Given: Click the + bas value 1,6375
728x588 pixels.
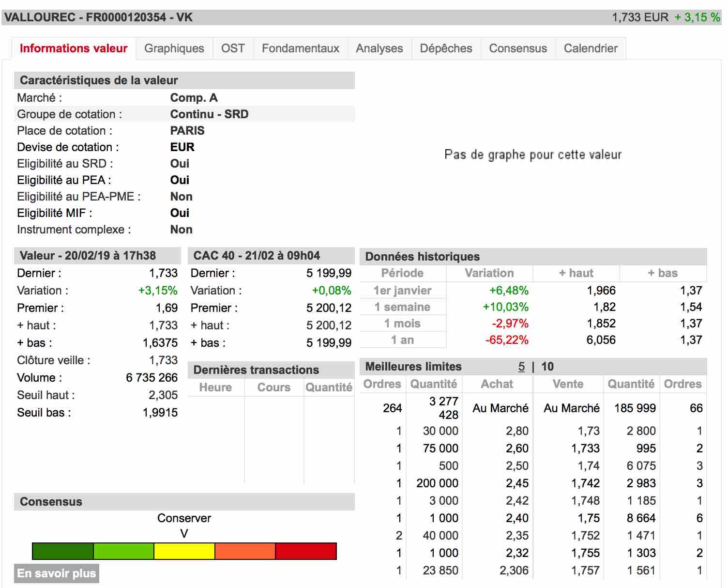Looking at the screenshot, I should pyautogui.click(x=160, y=343).
